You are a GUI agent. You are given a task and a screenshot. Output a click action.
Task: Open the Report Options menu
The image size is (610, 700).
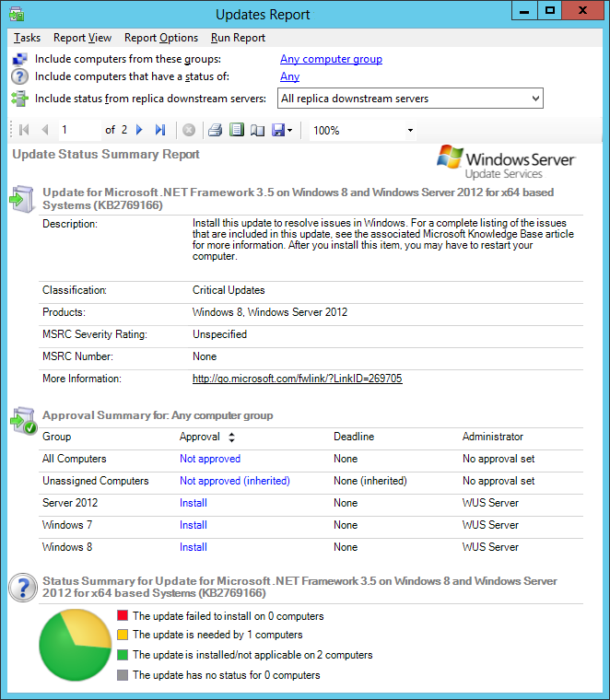[160, 38]
